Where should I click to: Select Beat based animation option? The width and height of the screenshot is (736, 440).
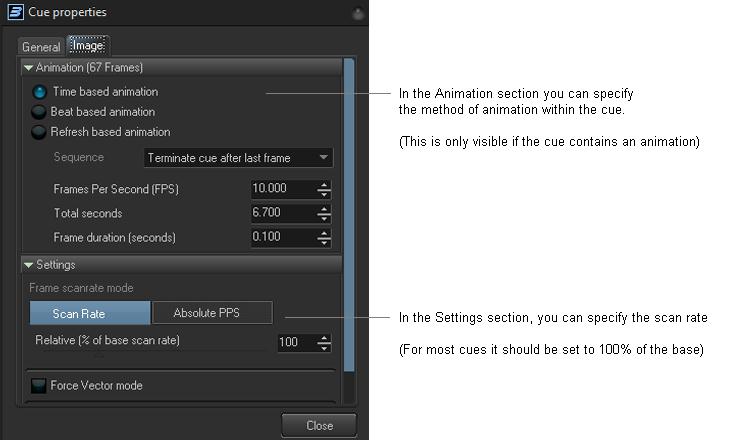point(39,112)
